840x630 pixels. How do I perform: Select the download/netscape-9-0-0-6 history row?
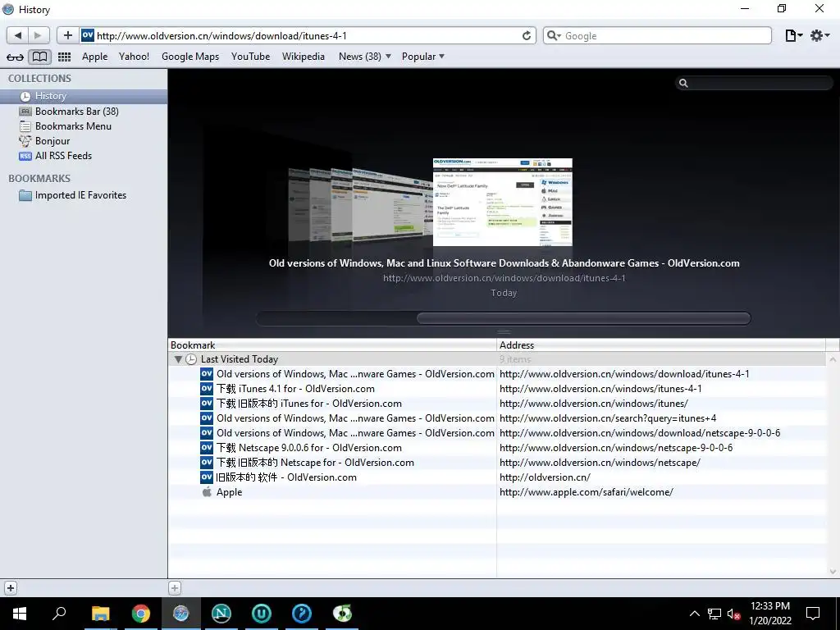click(x=497, y=433)
